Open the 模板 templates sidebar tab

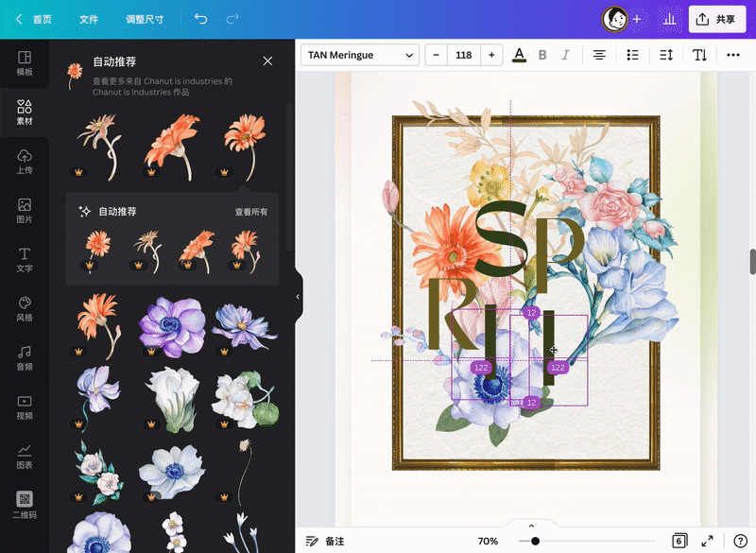tap(25, 63)
